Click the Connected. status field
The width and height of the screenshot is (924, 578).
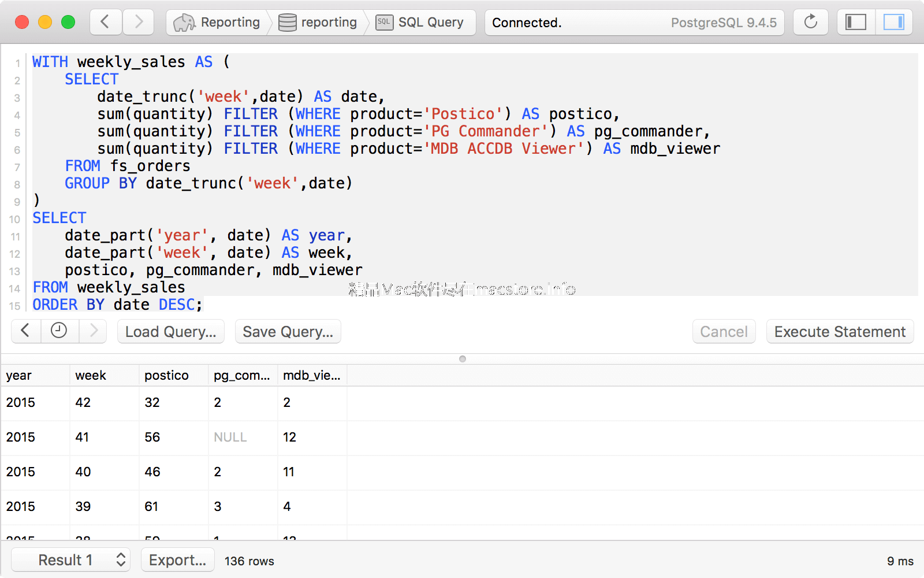pos(527,23)
